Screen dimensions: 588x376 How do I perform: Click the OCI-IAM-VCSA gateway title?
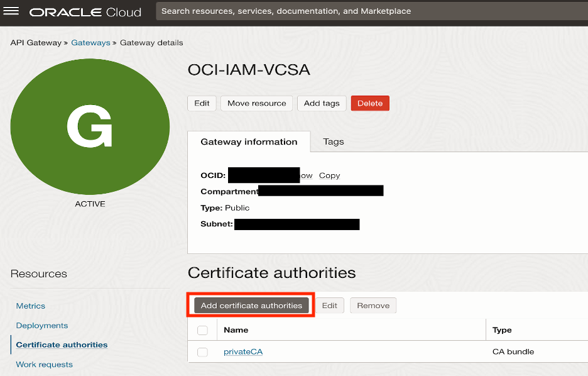(249, 70)
